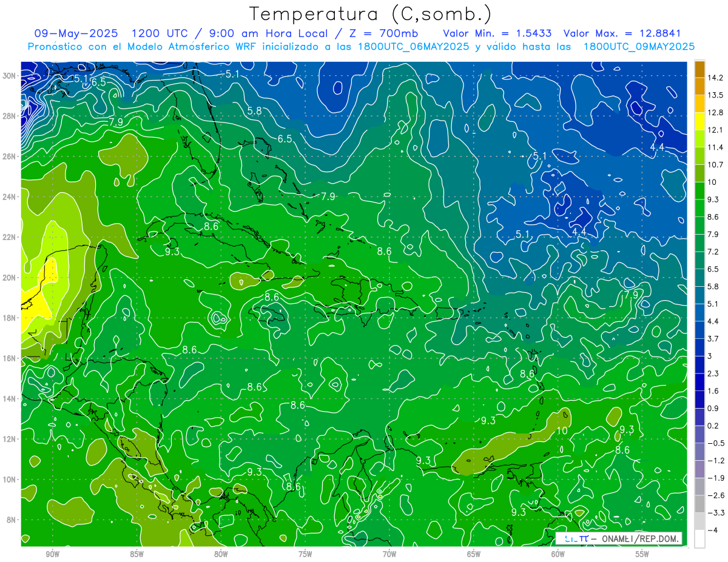Click the "26N" latitude label
The height and width of the screenshot is (562, 728).
tap(10, 156)
